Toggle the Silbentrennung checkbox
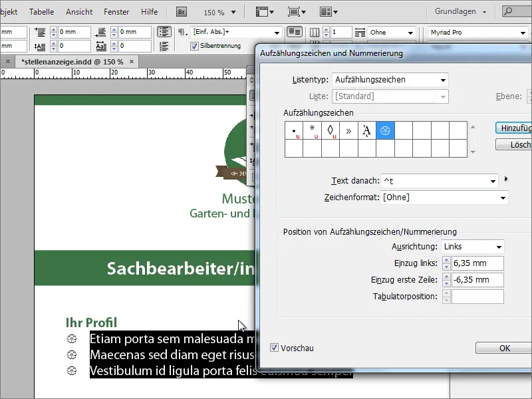This screenshot has width=532, height=399. (x=194, y=45)
